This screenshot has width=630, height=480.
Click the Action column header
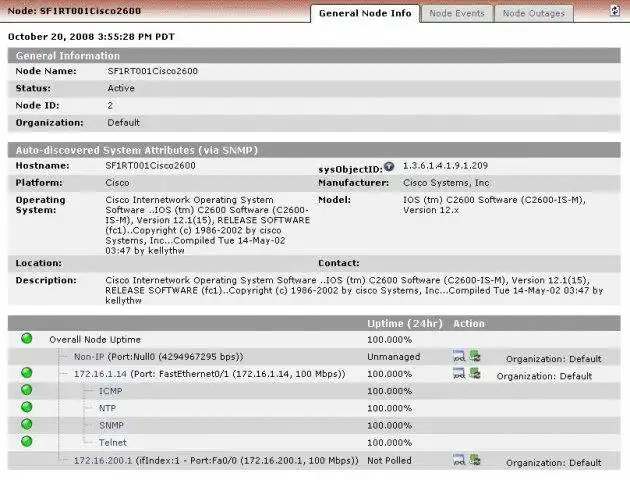469,324
